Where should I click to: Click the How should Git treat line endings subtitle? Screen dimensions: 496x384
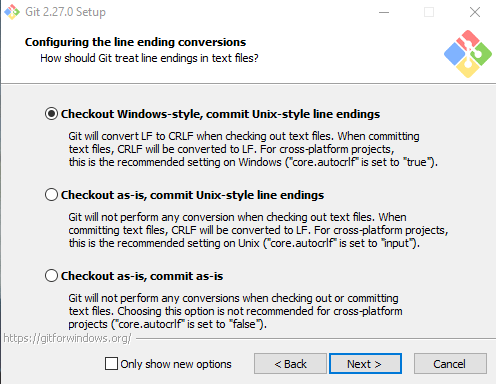(149, 58)
